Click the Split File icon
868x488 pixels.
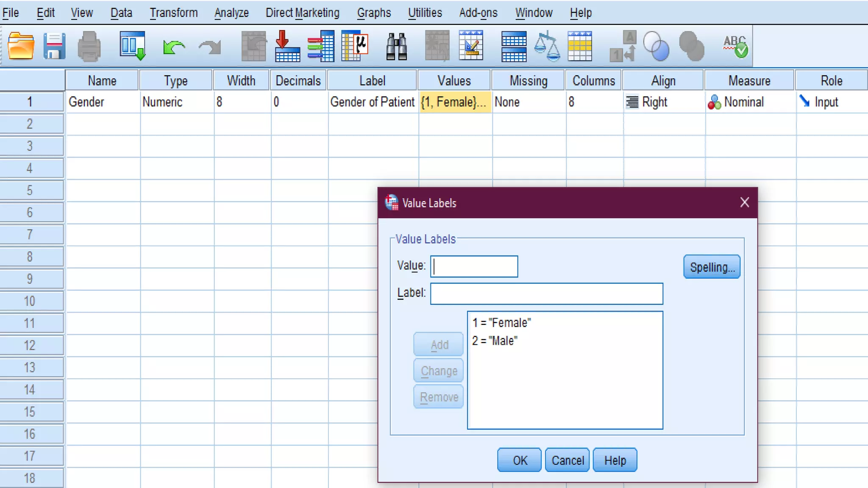coord(514,46)
